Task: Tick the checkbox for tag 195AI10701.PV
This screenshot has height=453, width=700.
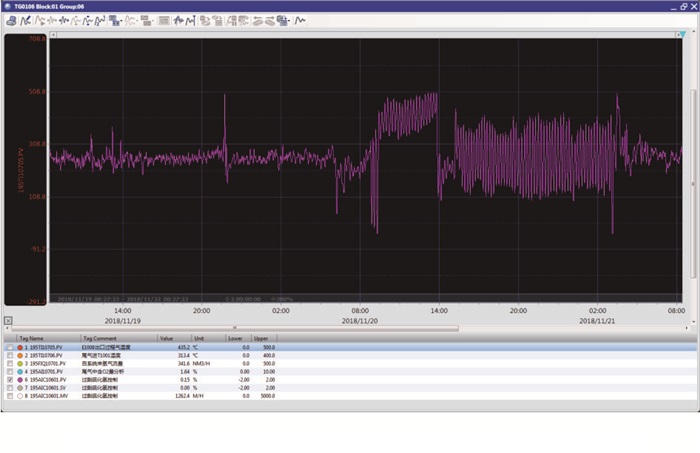Action: pyautogui.click(x=10, y=371)
